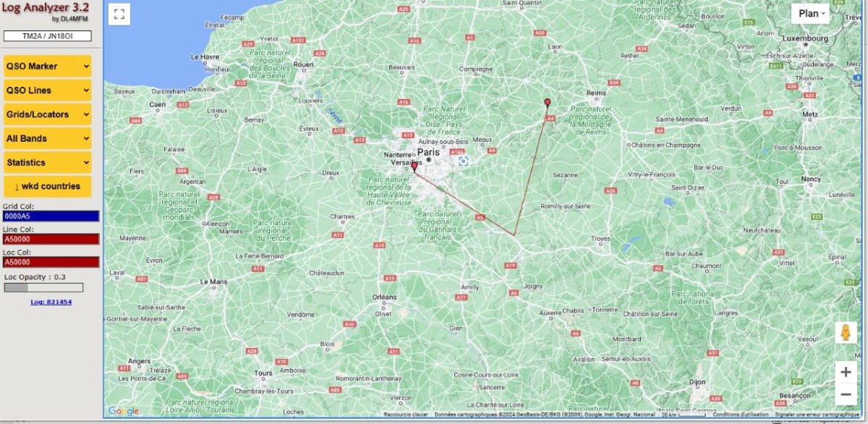
Task: Zoom in with the plus button
Action: [846, 372]
